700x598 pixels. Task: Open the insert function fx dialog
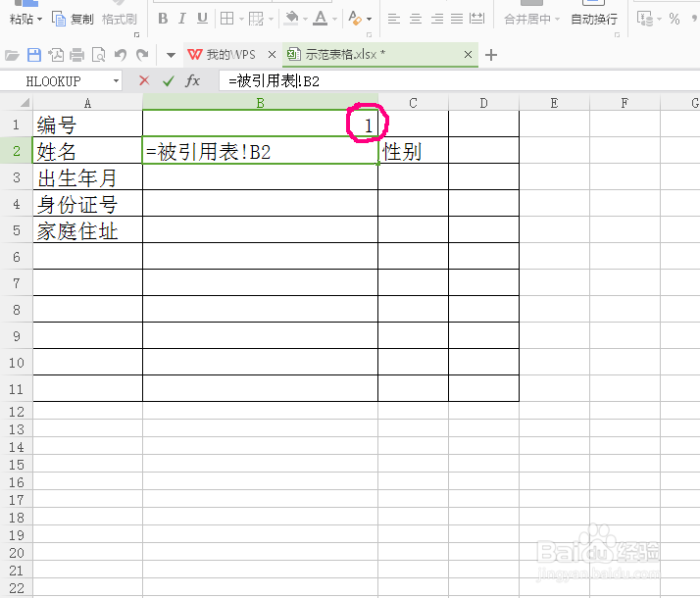point(192,80)
